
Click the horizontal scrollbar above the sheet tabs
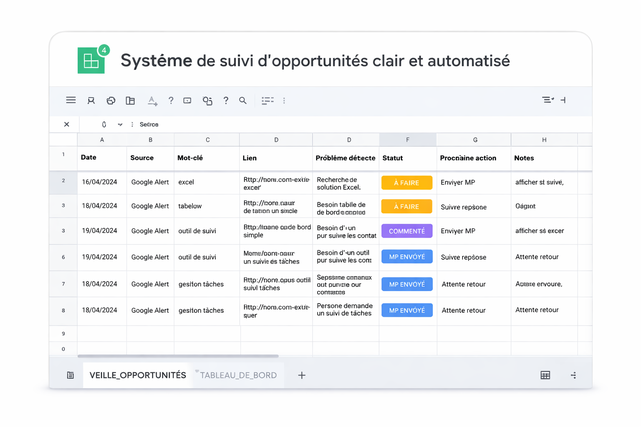tap(178, 356)
